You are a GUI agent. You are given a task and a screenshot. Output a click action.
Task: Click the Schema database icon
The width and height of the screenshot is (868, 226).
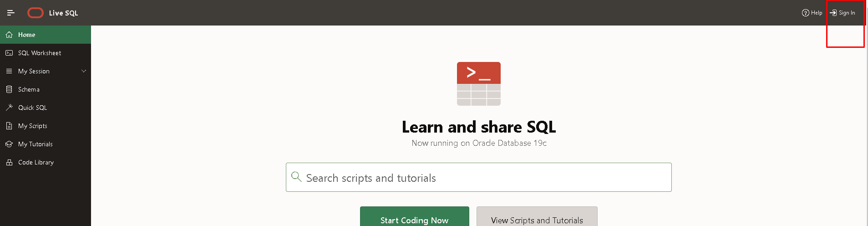click(x=9, y=89)
